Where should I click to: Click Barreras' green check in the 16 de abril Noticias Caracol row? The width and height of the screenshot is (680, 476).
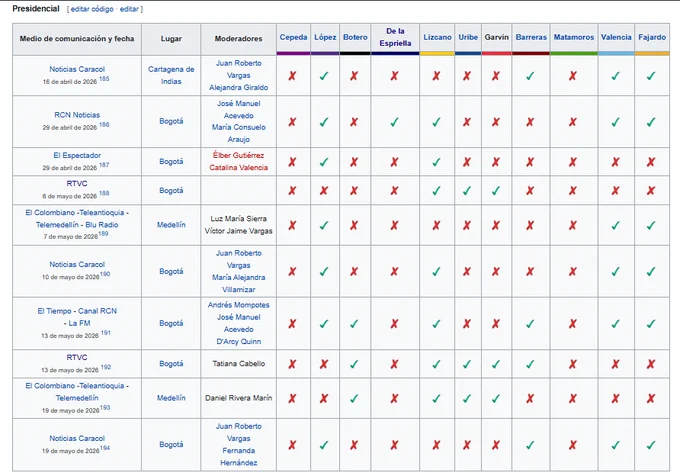(530, 76)
